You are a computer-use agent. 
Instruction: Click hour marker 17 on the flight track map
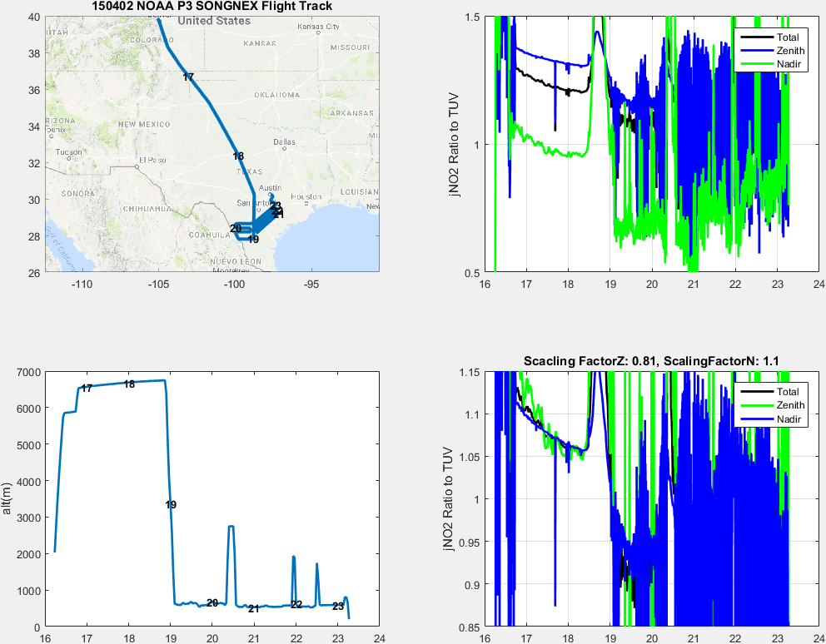pos(188,77)
